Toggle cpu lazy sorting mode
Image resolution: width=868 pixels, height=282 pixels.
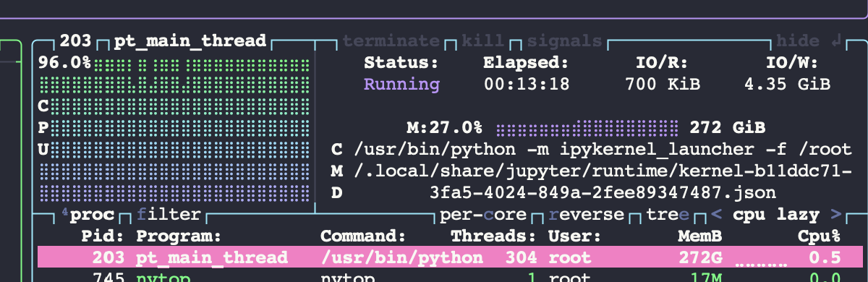pos(776,215)
